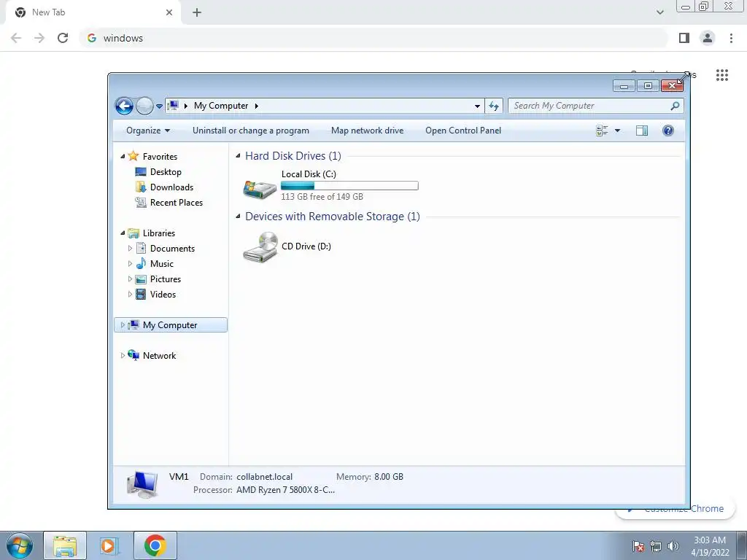Select Network in navigation pane

[x=159, y=356]
